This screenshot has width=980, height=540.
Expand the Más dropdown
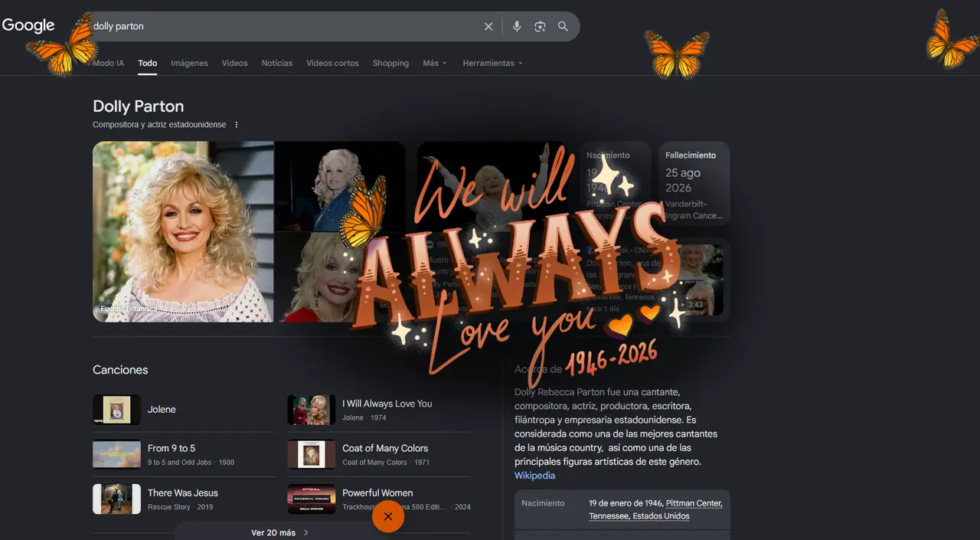click(435, 63)
